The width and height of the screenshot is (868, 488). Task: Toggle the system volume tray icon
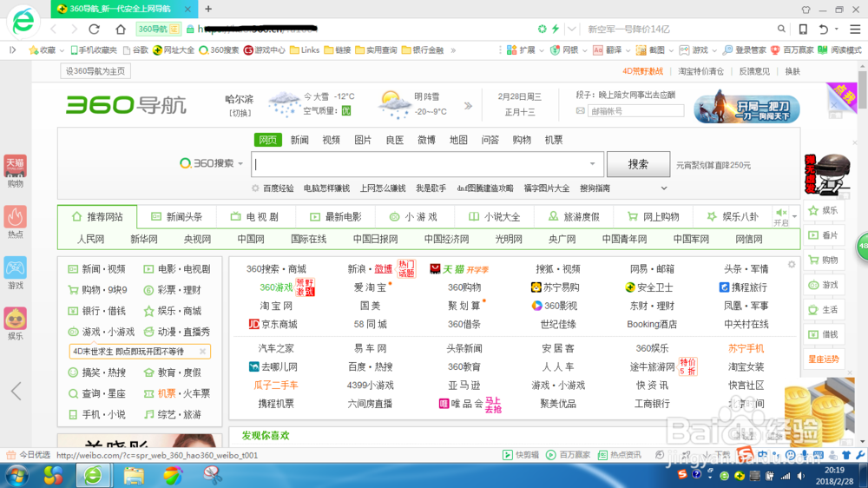coord(801,476)
